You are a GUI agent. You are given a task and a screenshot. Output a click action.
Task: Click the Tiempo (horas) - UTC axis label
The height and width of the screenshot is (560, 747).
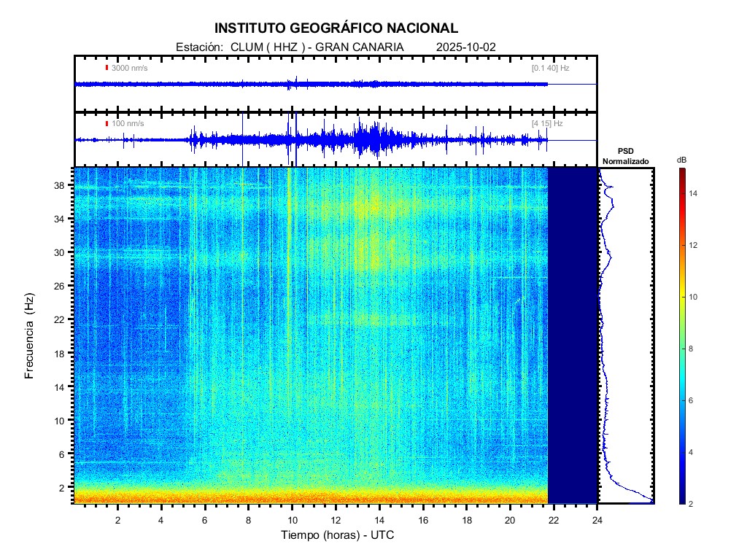tap(338, 535)
